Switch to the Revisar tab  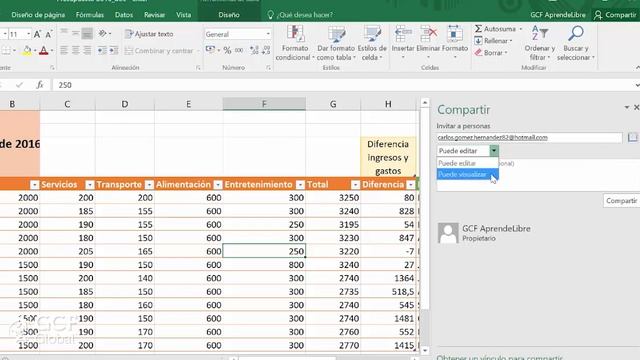click(154, 15)
